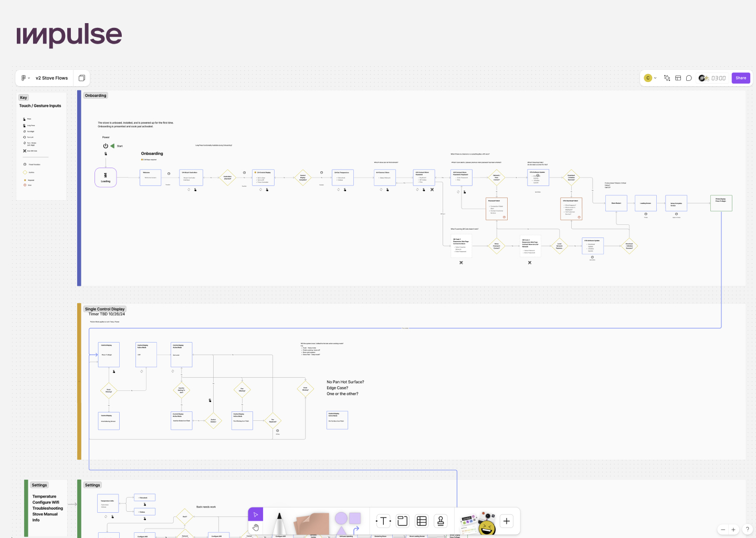Insert a Table from toolbar
The height and width of the screenshot is (538, 756).
(422, 521)
